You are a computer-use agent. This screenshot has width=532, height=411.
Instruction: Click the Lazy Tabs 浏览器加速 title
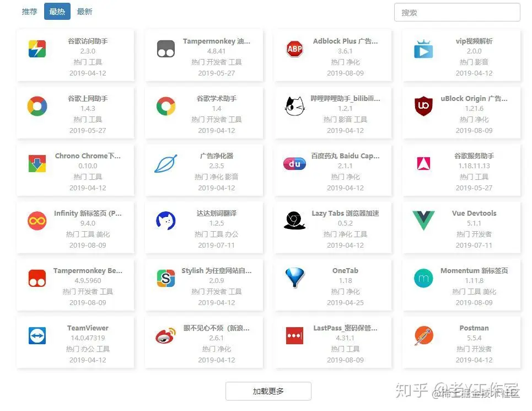click(345, 213)
